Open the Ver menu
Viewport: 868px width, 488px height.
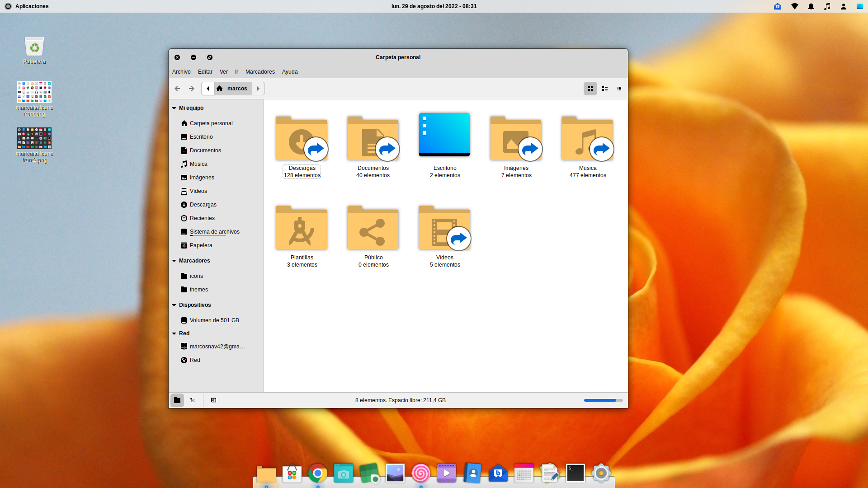pyautogui.click(x=223, y=71)
